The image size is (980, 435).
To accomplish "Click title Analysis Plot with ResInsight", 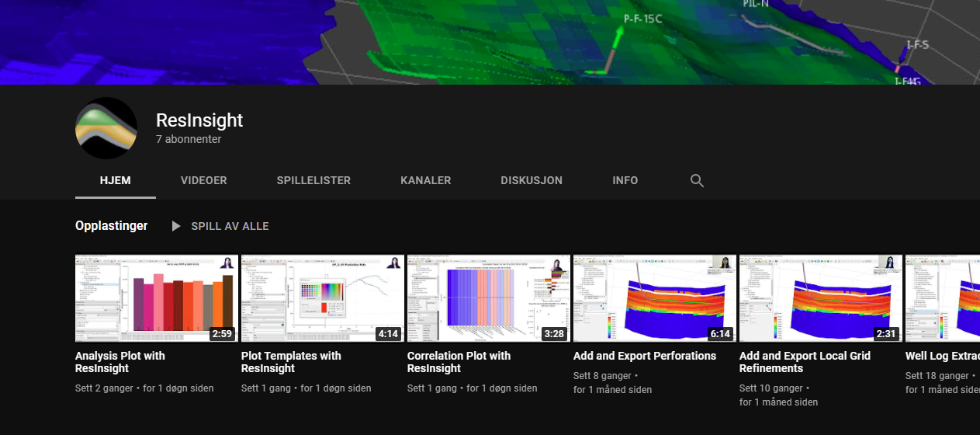I will [x=120, y=362].
